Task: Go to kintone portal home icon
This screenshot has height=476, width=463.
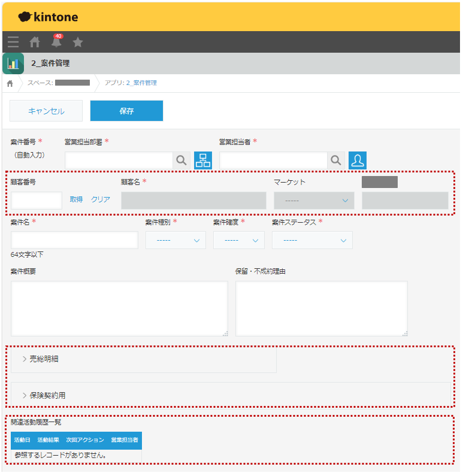Action: (x=35, y=42)
